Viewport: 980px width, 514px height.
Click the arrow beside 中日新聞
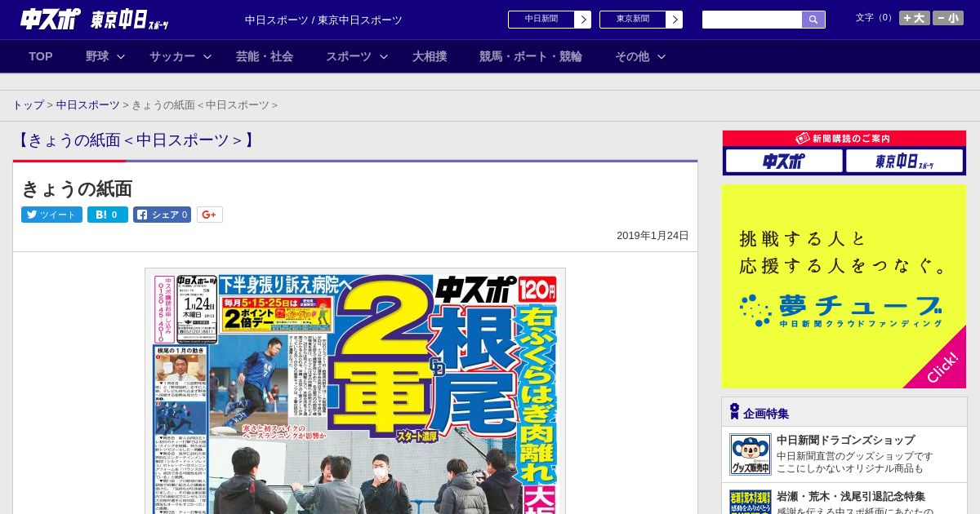pos(583,20)
